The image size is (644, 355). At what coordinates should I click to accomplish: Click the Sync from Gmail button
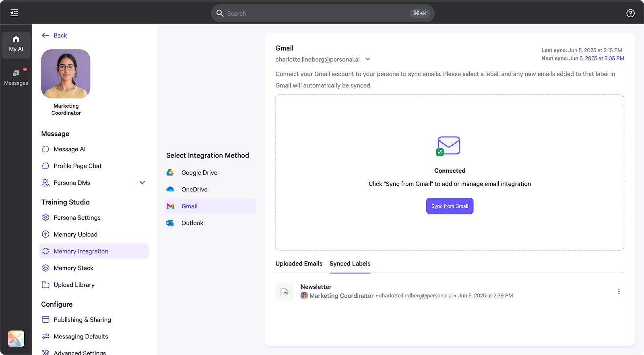[450, 206]
